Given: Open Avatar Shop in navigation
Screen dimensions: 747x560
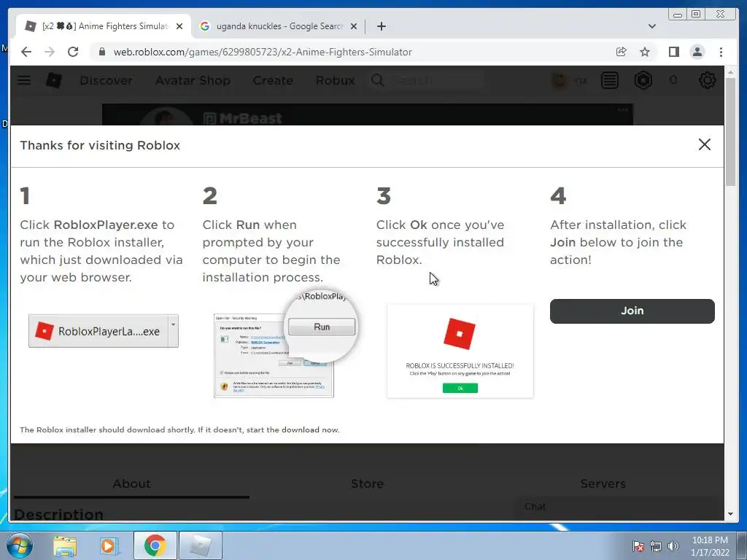Looking at the screenshot, I should [x=193, y=80].
